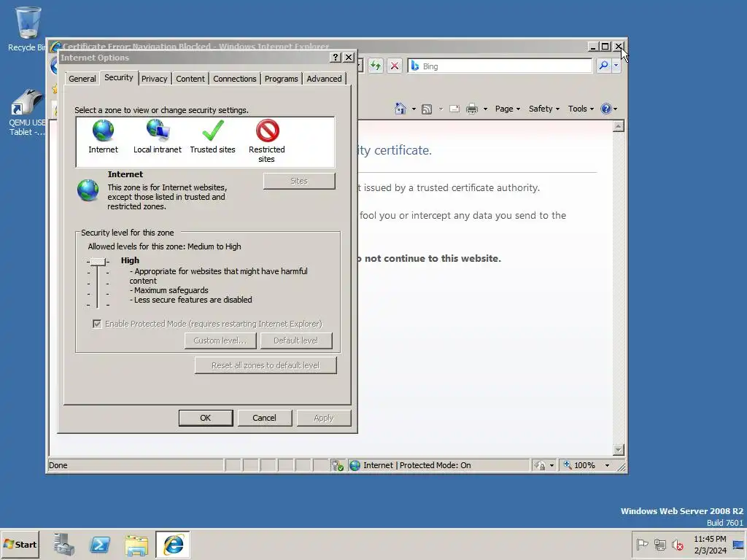The width and height of the screenshot is (747, 560).
Task: Click the browser scrollbar down arrow
Action: tap(619, 449)
